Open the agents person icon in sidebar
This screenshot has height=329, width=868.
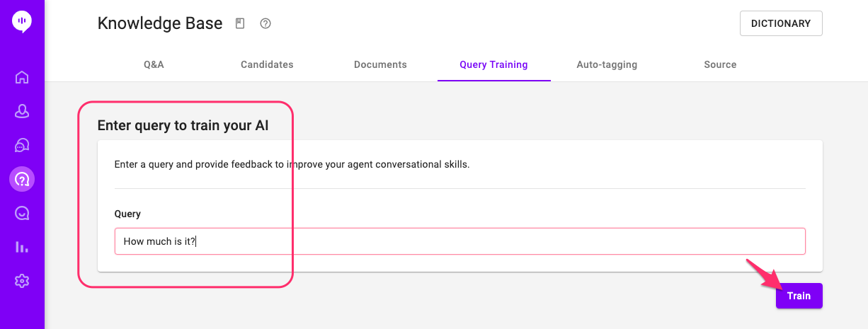click(22, 111)
